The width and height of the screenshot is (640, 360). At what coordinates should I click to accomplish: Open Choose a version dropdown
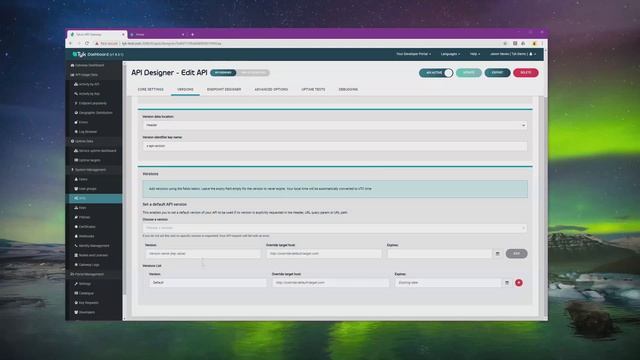tap(335, 228)
